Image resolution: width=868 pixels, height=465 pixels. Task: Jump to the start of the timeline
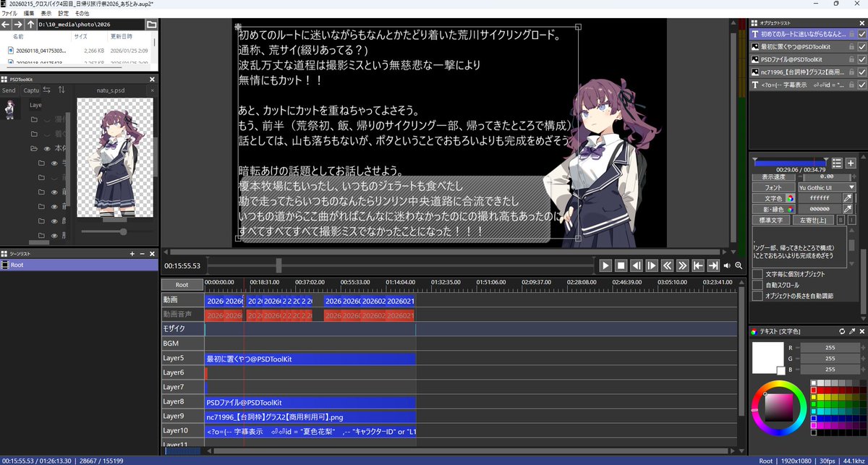(x=698, y=265)
